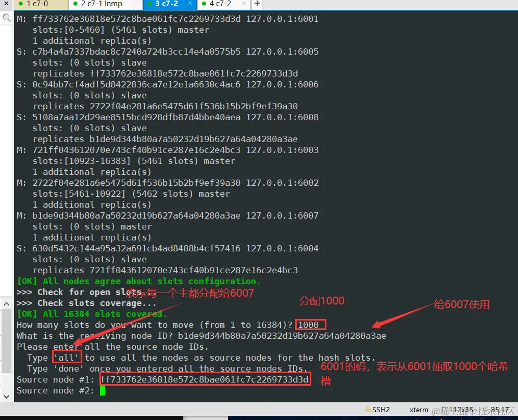
Task: Click "slots:[10923-16383] (5461 slots) master"
Action: tap(134, 161)
